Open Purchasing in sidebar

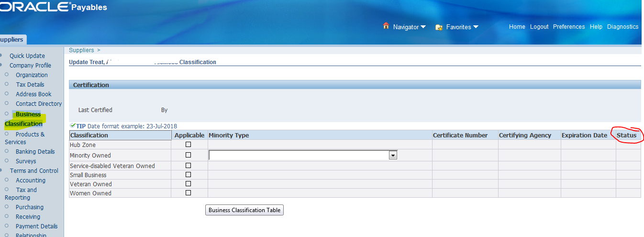point(30,207)
